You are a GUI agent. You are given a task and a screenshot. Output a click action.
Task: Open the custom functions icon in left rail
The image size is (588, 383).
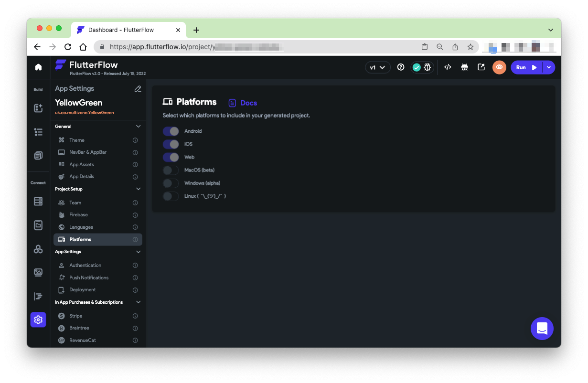(x=38, y=296)
